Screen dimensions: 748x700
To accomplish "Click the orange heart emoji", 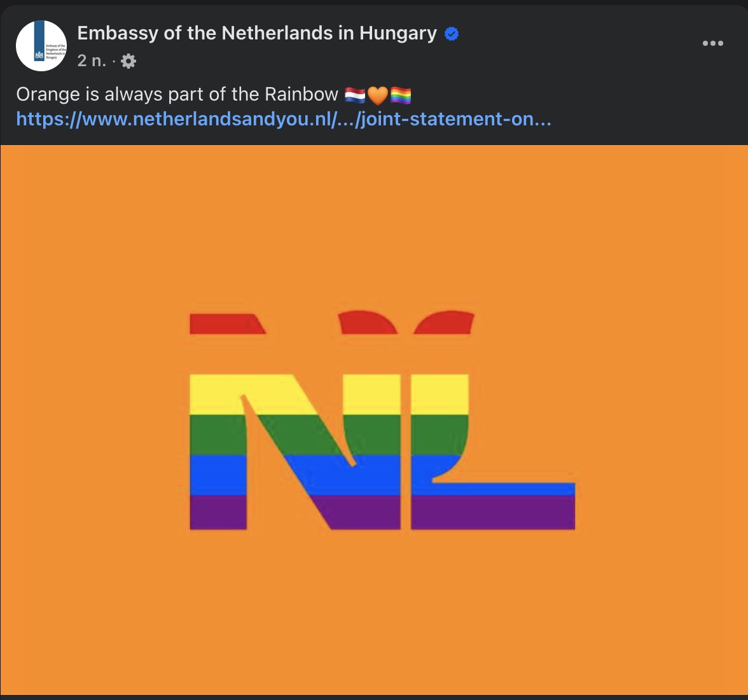I will click(378, 95).
